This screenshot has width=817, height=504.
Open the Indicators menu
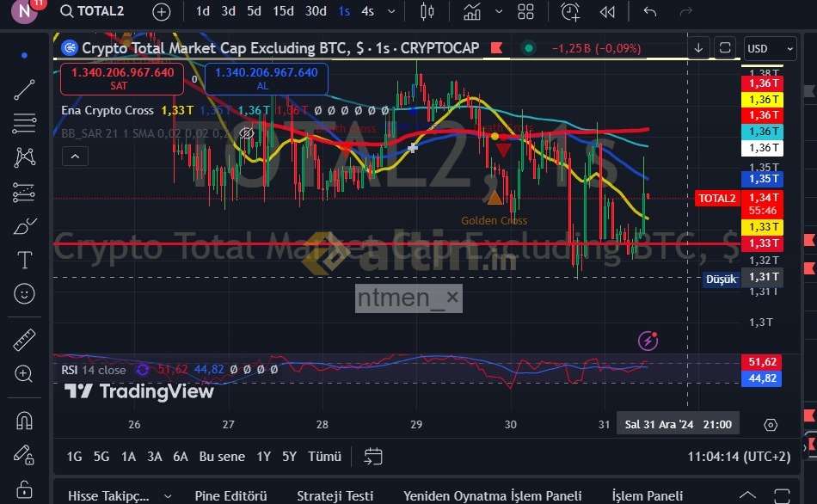471,11
